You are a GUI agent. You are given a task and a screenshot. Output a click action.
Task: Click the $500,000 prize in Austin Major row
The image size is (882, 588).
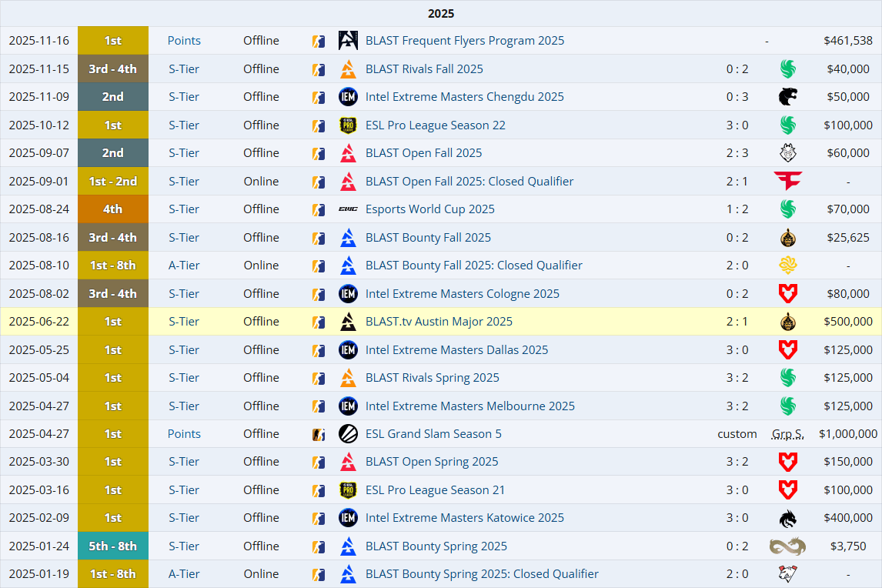848,321
